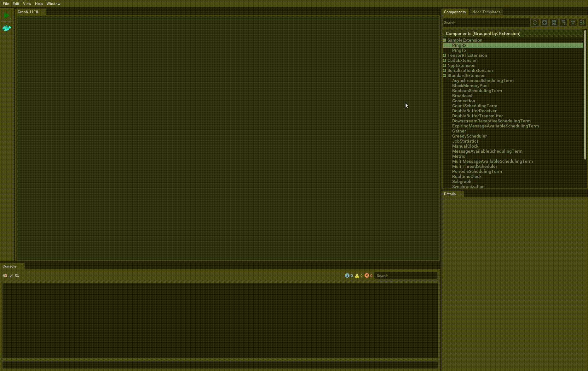Viewport: 588px width, 371px height.
Task: Click the green Run graph play button
Action: pos(7,15)
